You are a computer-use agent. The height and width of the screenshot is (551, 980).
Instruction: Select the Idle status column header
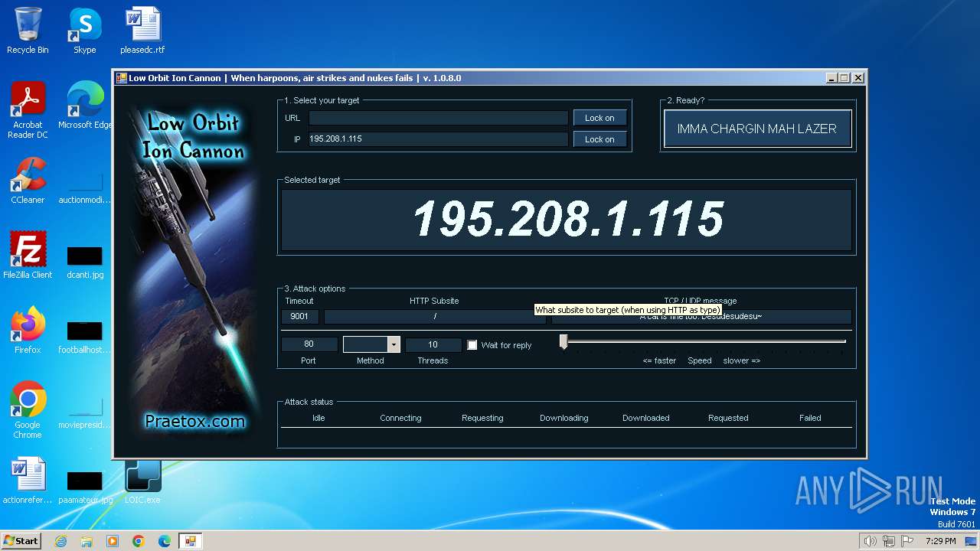coord(318,418)
